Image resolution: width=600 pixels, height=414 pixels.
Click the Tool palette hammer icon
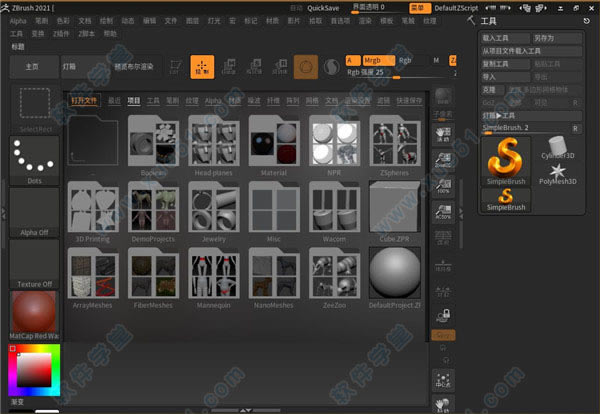[x=471, y=21]
